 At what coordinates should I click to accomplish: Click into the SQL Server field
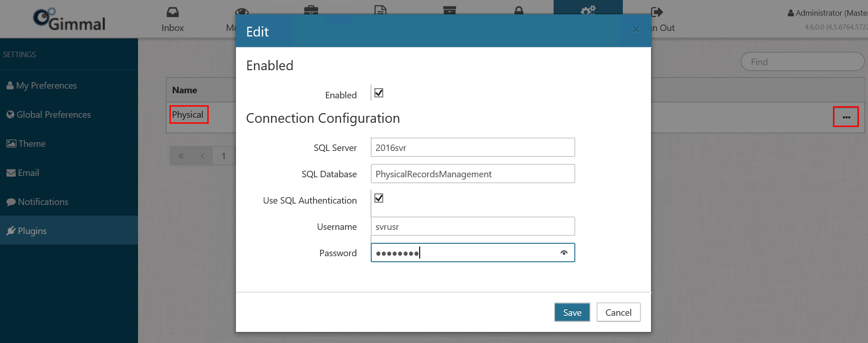(x=472, y=148)
